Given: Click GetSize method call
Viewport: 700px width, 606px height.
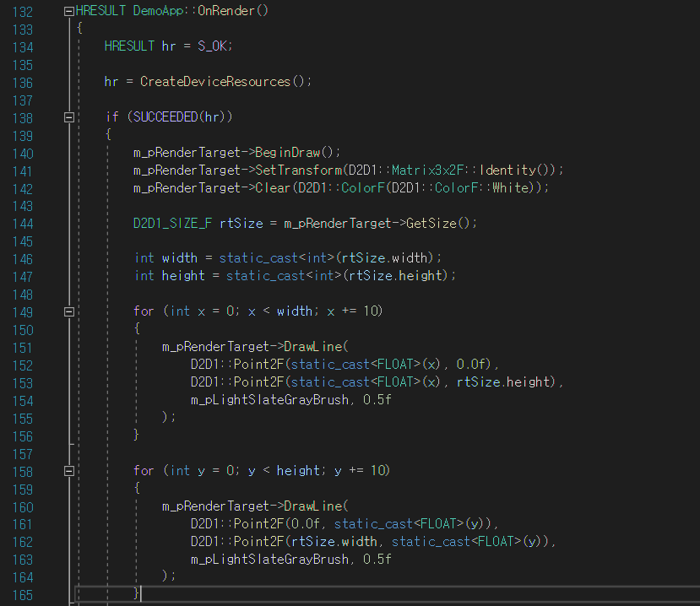Looking at the screenshot, I should pos(431,223).
